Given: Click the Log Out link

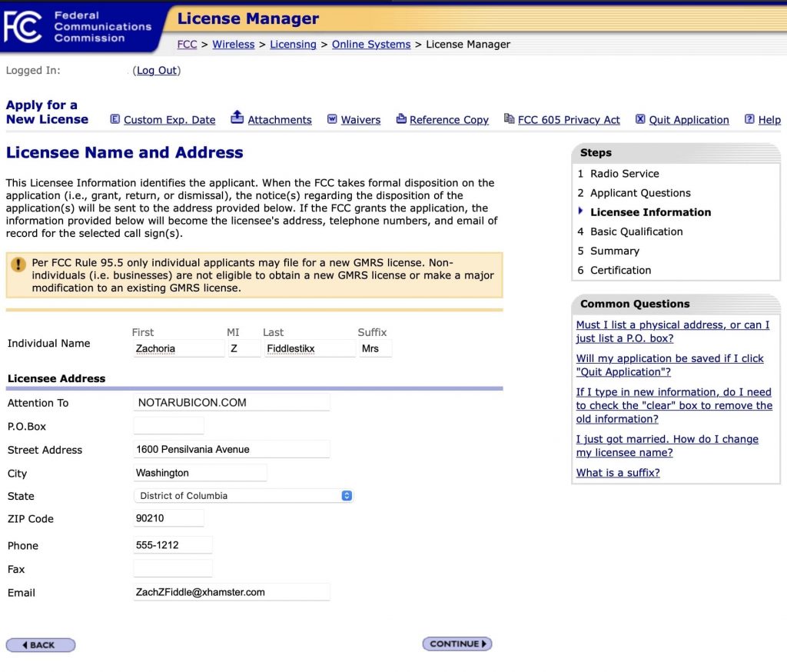Looking at the screenshot, I should click(157, 70).
